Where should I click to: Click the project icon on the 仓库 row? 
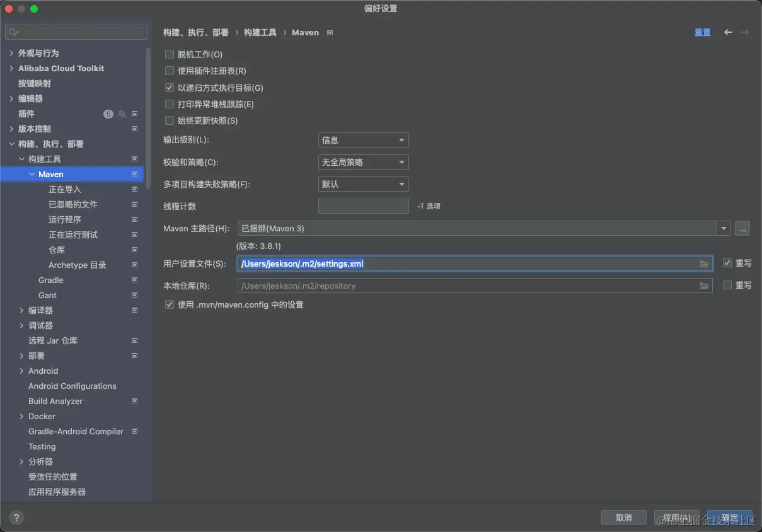tap(134, 250)
